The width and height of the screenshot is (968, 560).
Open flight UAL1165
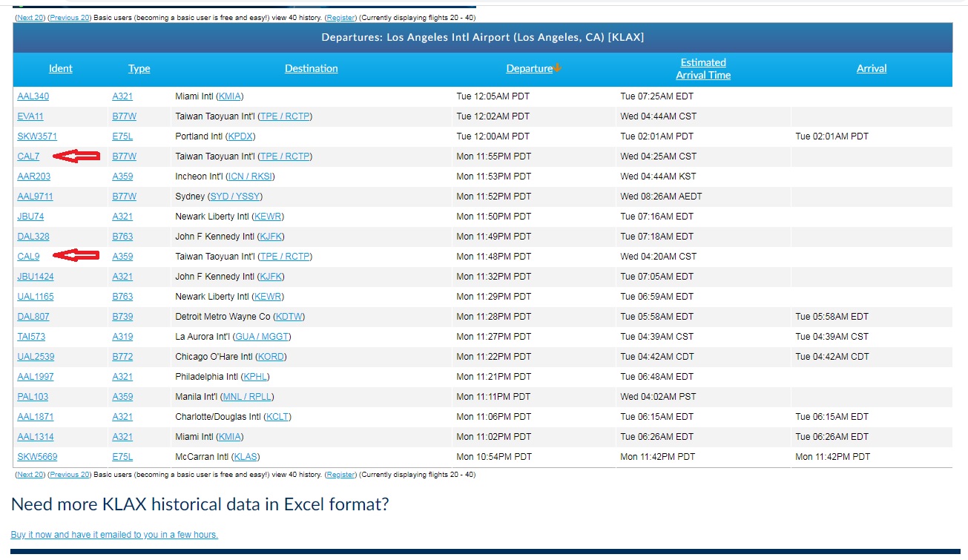(36, 297)
